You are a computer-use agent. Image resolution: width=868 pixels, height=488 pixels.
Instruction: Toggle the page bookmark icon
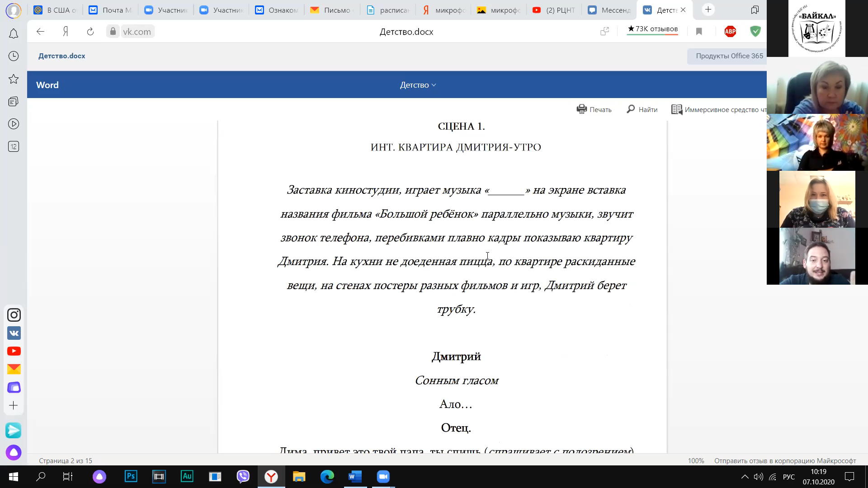(699, 32)
